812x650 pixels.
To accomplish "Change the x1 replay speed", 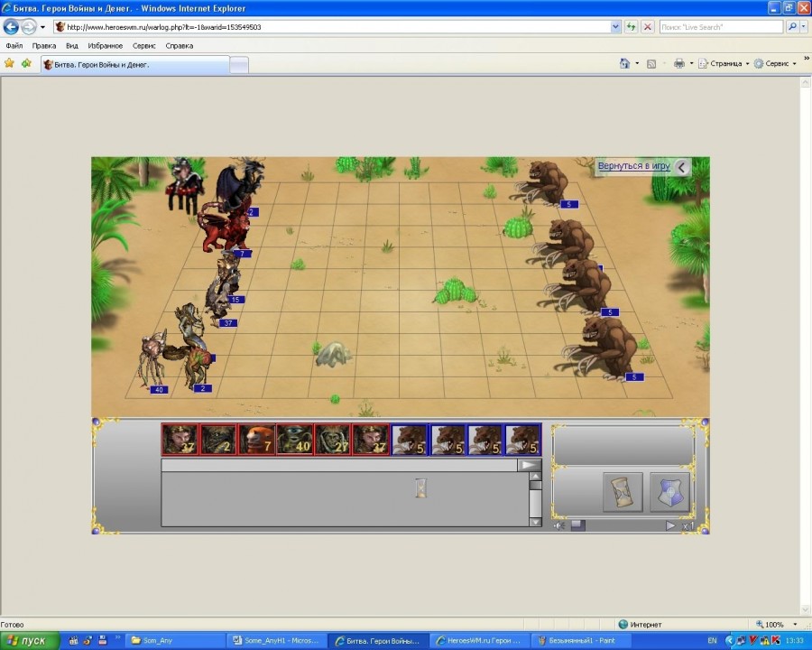I will pyautogui.click(x=687, y=526).
